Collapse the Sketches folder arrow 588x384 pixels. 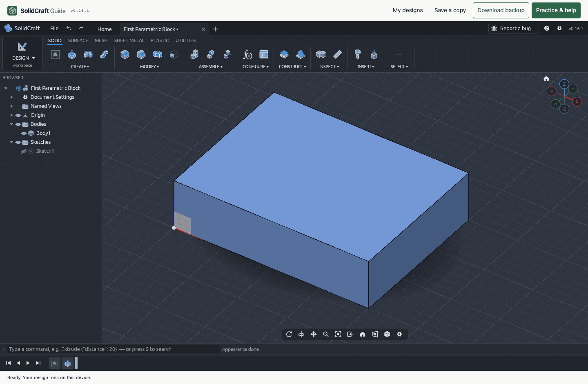click(x=11, y=142)
